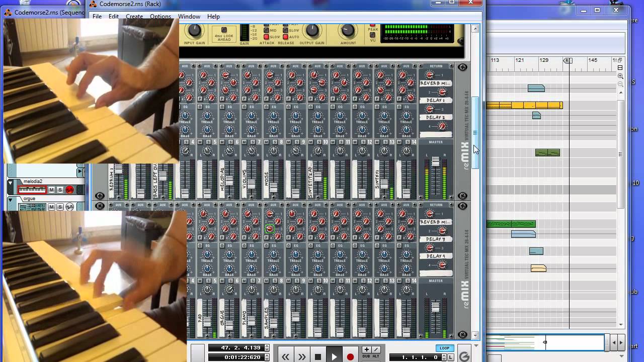Click bottom mixer master fader
Image resolution: width=644 pixels, height=362 pixels.
(x=436, y=306)
